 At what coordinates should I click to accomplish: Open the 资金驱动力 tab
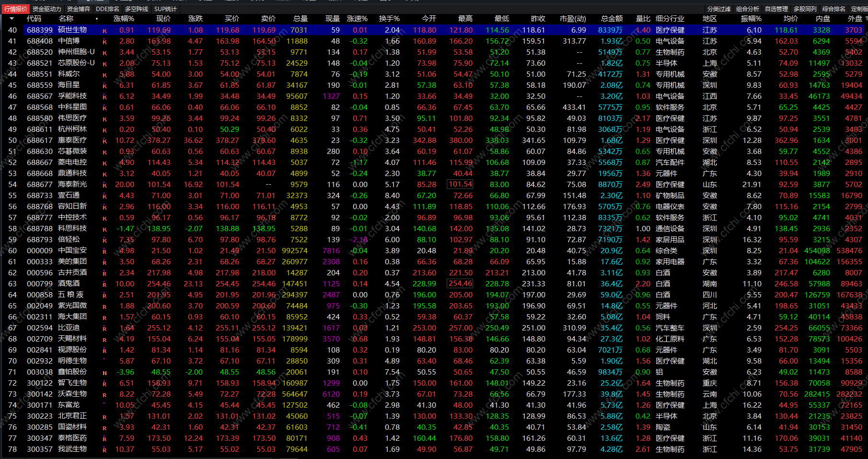click(47, 9)
